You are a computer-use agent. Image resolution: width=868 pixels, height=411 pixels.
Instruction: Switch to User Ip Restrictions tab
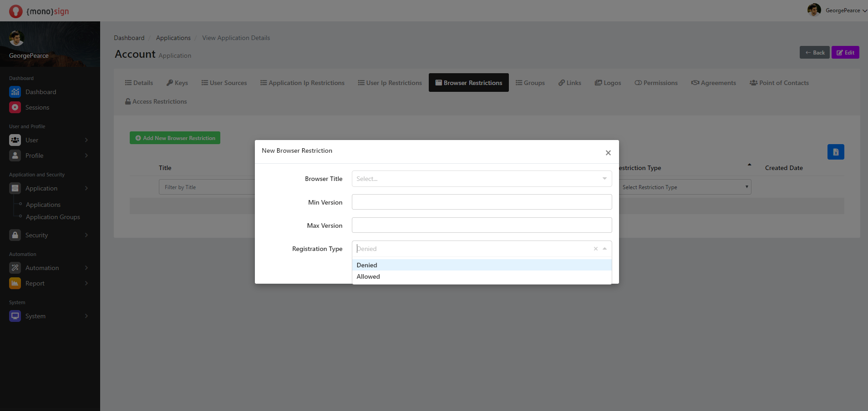[x=390, y=83]
